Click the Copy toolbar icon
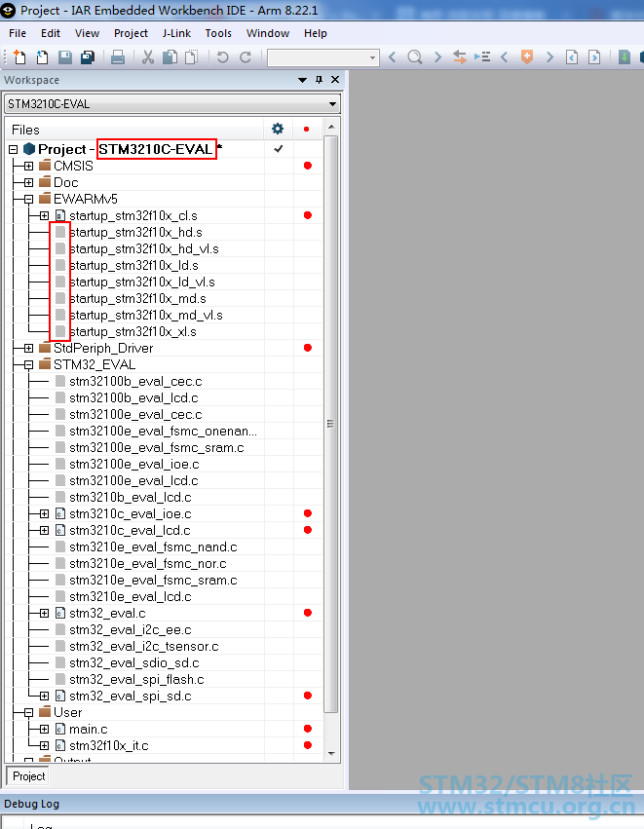644x829 pixels. coord(170,57)
